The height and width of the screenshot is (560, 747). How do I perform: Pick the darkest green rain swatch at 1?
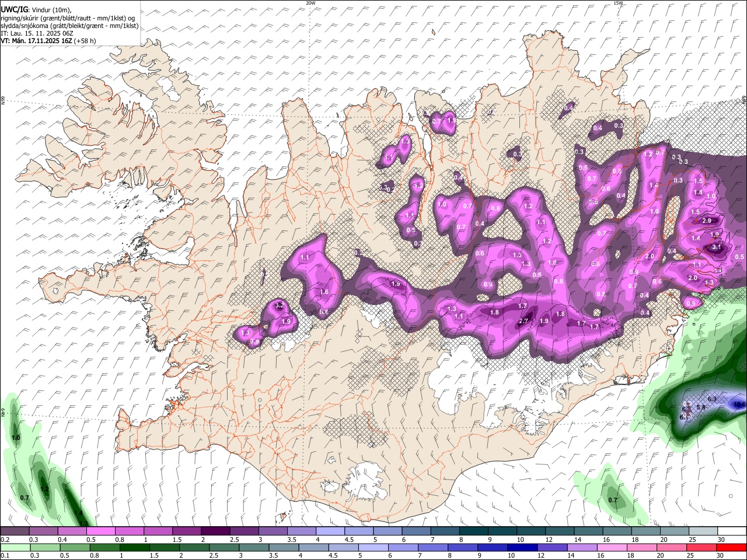[x=135, y=548]
